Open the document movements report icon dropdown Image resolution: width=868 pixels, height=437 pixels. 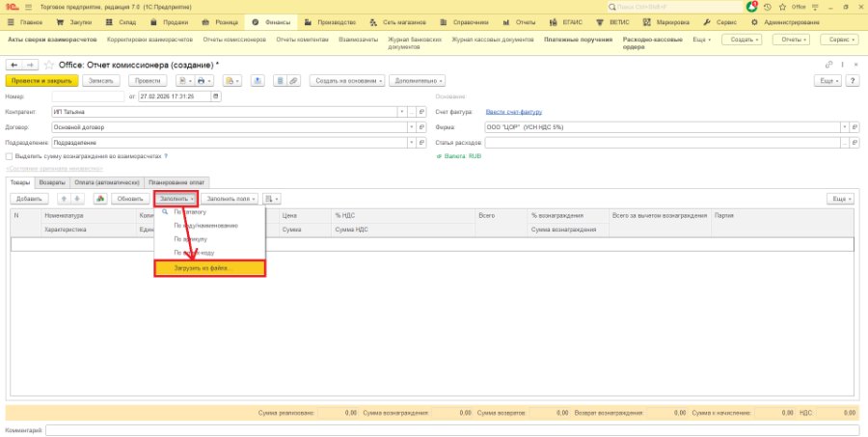[185, 81]
